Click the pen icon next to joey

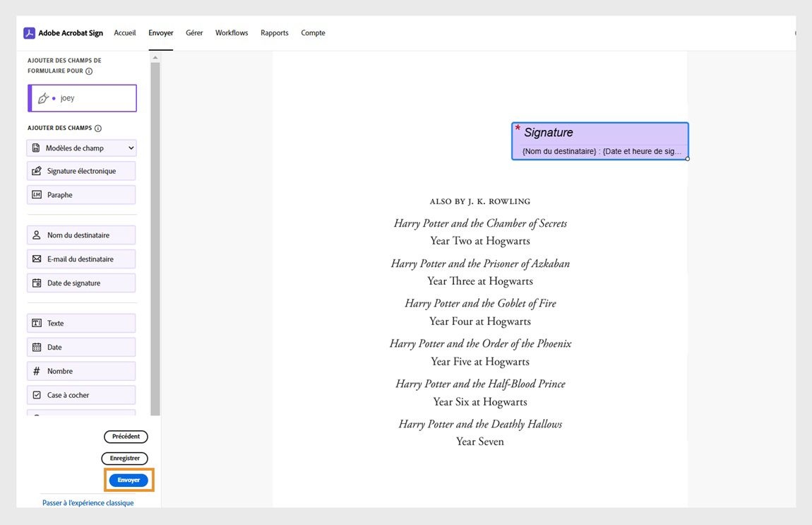(x=44, y=98)
